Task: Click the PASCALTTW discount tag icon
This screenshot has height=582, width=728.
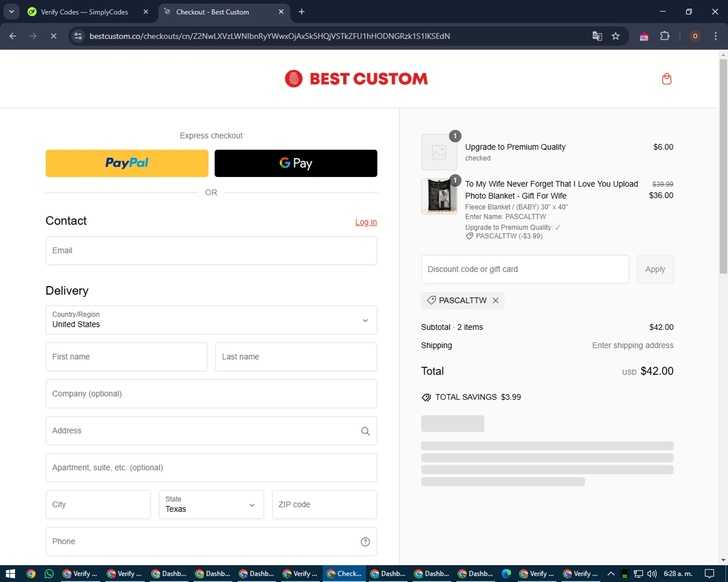Action: [x=431, y=300]
